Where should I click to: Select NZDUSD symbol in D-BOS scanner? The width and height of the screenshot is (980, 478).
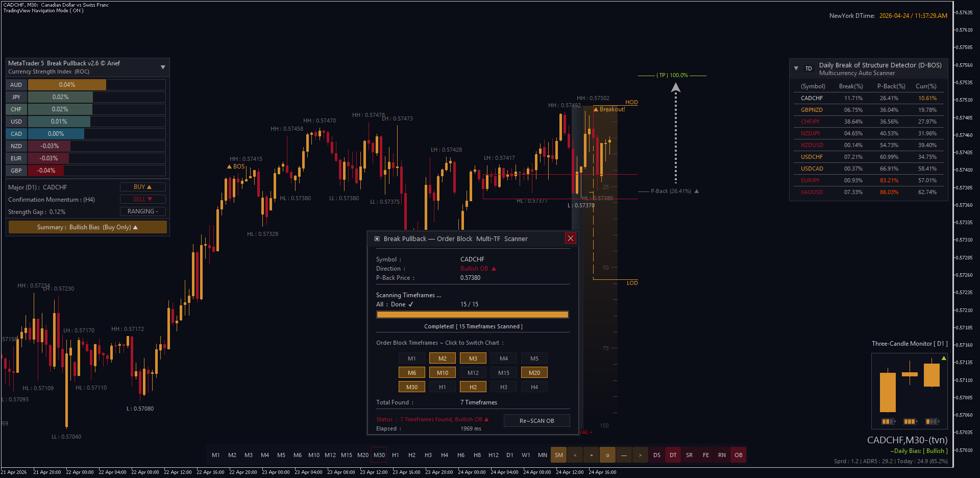812,145
